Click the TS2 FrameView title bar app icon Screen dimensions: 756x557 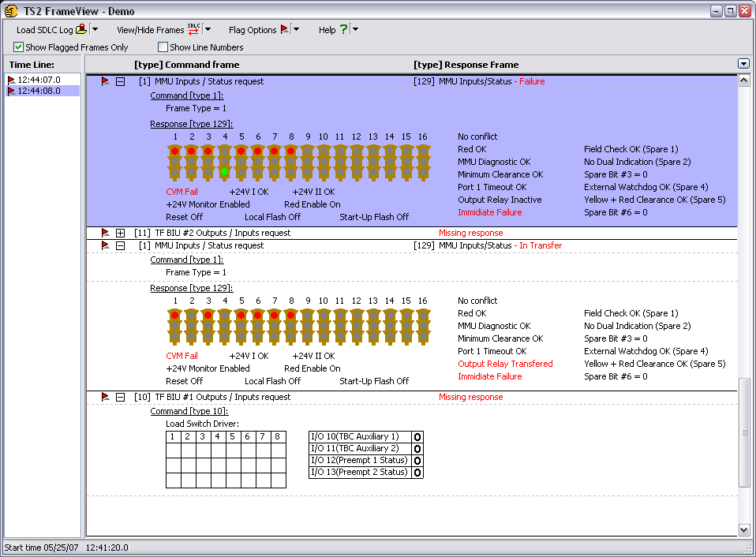(x=10, y=11)
